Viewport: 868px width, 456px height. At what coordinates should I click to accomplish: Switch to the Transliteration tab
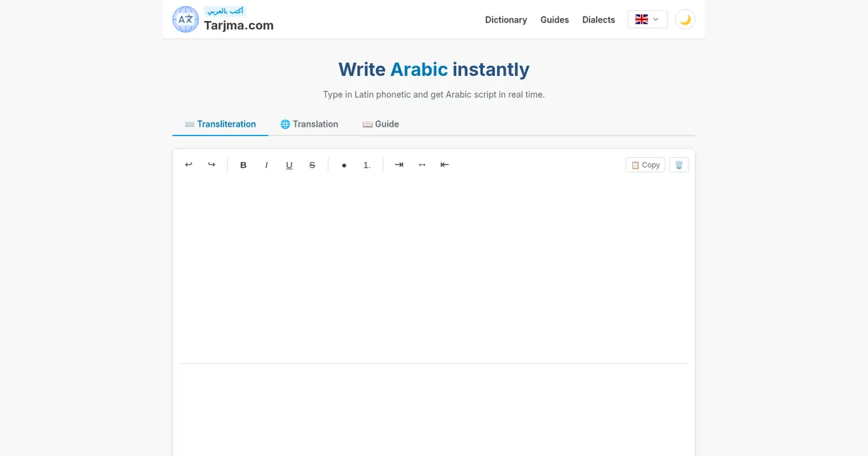220,124
